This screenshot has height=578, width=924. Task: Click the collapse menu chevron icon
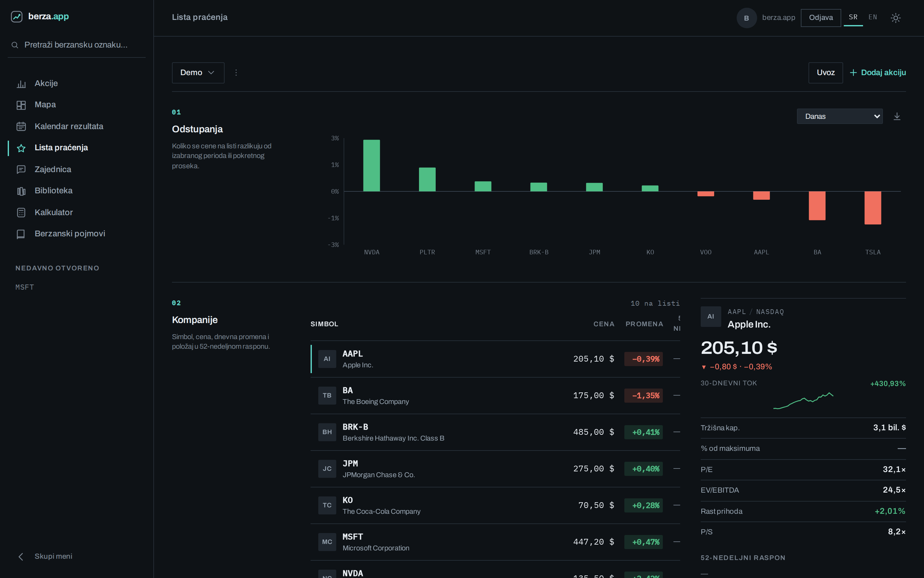21,556
